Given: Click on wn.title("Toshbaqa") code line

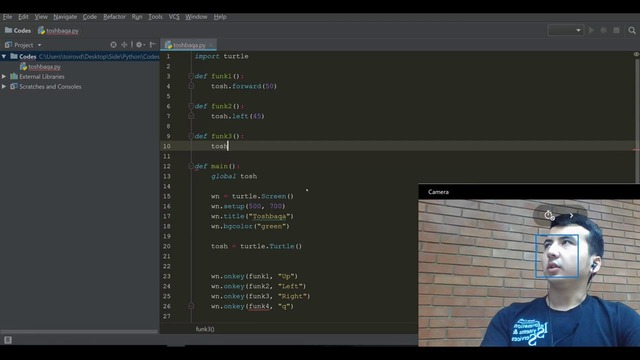Looking at the screenshot, I should pyautogui.click(x=252, y=216).
